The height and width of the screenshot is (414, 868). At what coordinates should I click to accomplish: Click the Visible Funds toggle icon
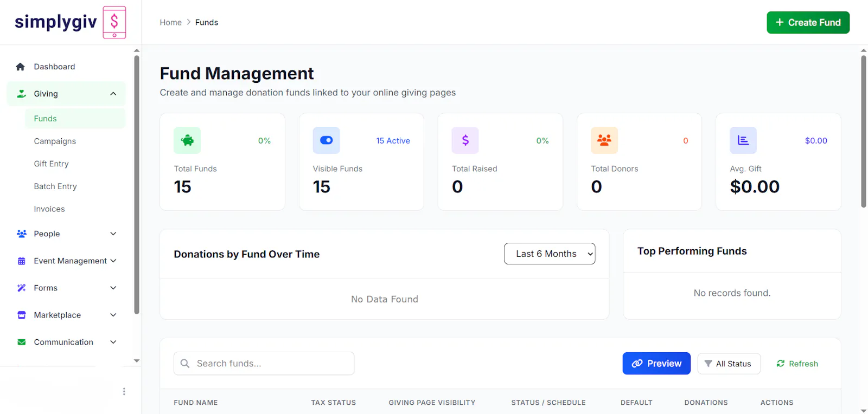tap(327, 140)
